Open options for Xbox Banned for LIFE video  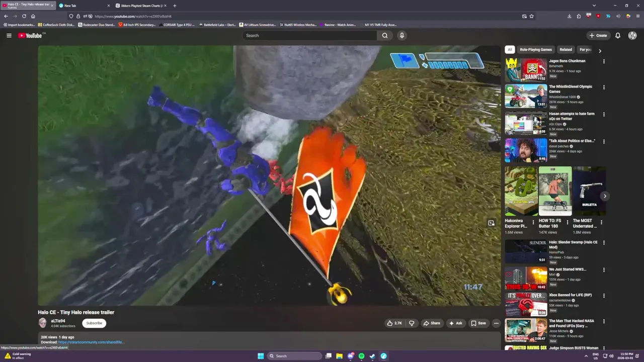(x=604, y=296)
